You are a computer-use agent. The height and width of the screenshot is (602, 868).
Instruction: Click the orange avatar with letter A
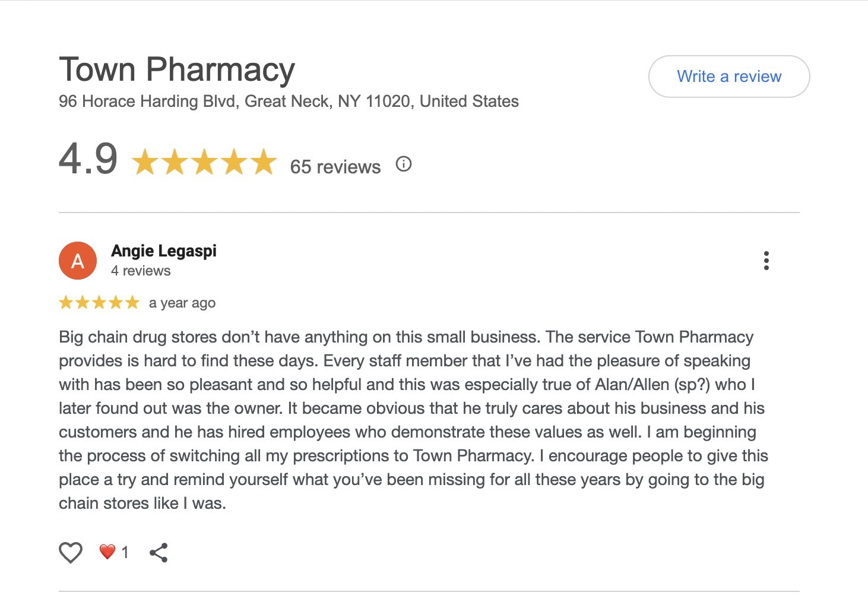78,261
